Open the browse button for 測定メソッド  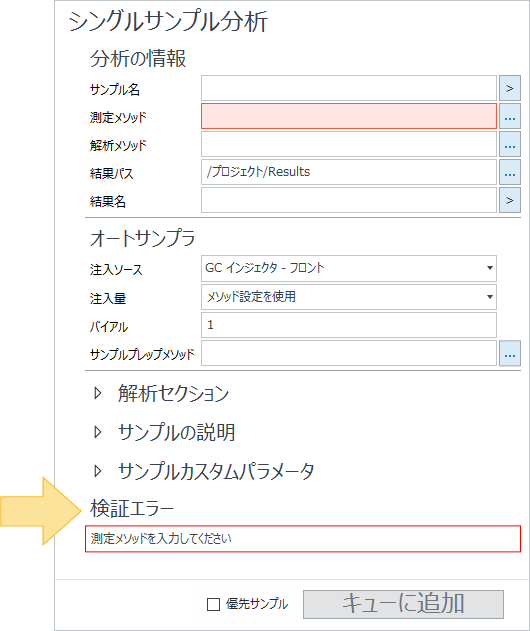pos(509,116)
